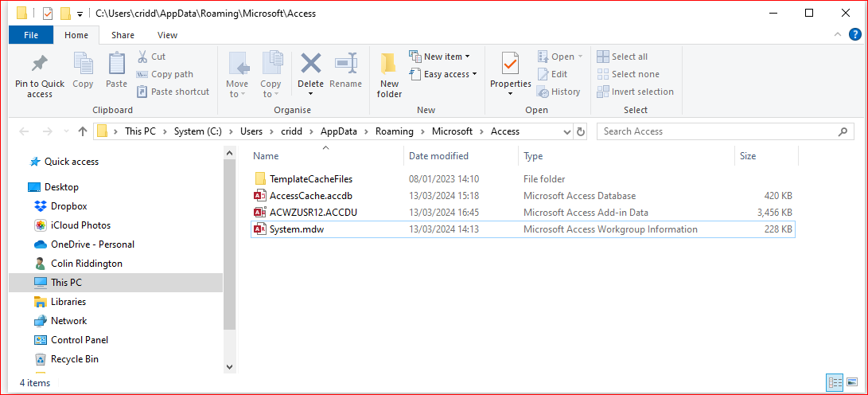Click the Properties checkmark icon

[511, 64]
